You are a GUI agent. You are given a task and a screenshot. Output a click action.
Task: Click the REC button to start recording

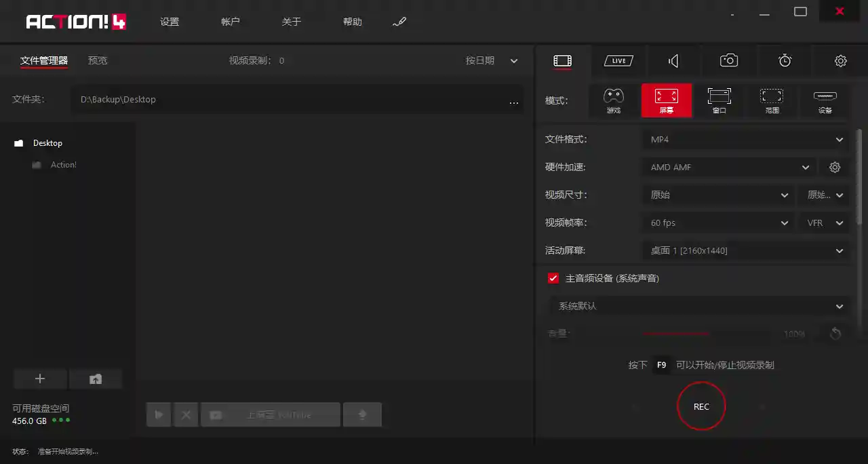point(701,406)
